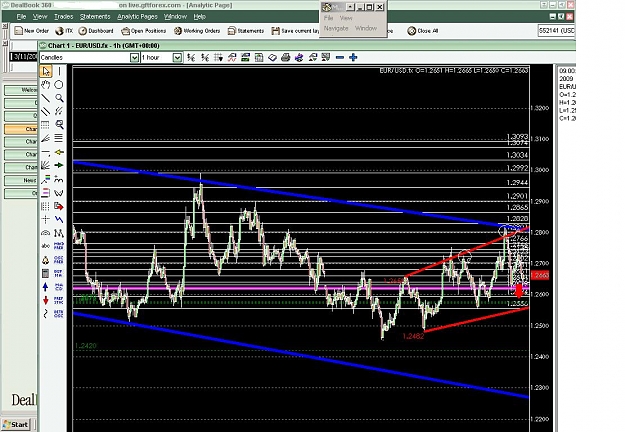
Task: Open the Analytic Pages menu
Action: [138, 17]
